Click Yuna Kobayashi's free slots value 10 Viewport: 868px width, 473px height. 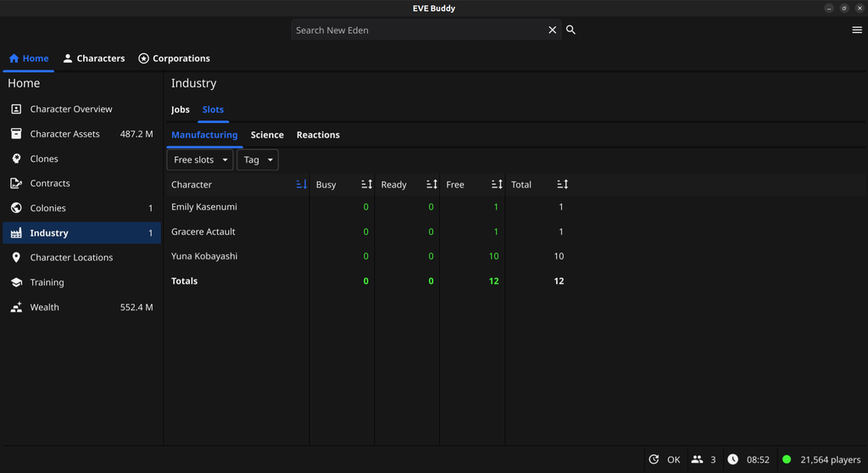pos(494,256)
